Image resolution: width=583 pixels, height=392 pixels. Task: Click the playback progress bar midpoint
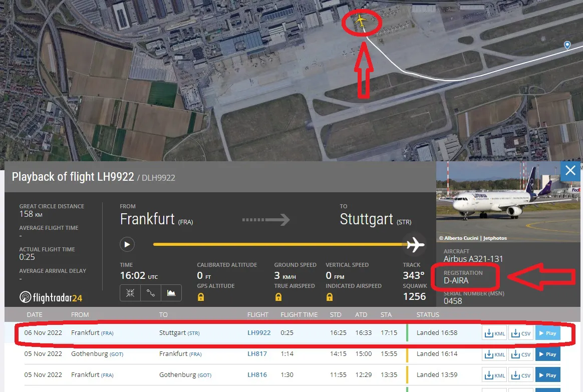[x=280, y=244]
